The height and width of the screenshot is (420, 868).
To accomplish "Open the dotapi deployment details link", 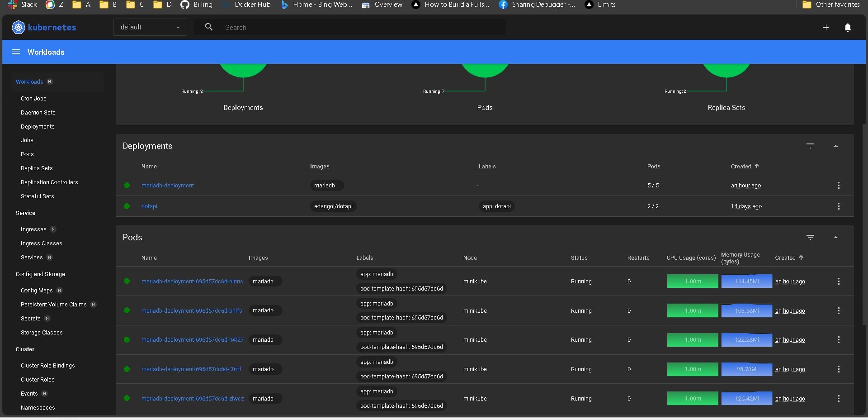I will (149, 206).
